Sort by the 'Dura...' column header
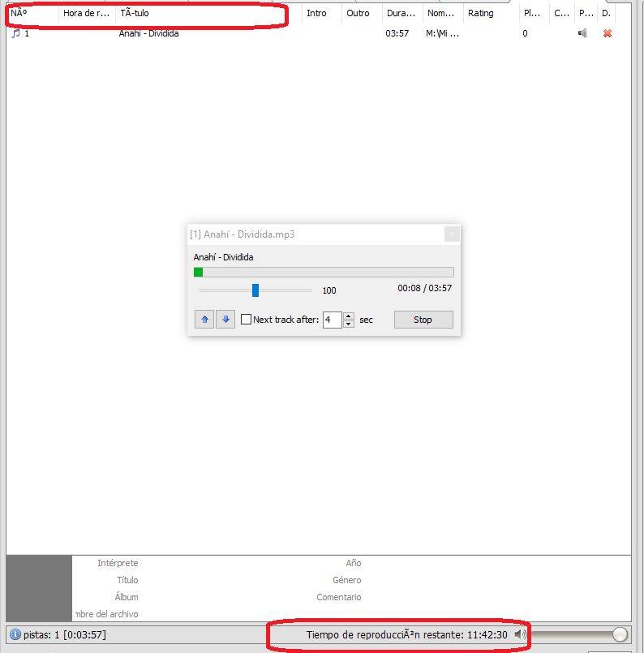The image size is (644, 653). point(401,13)
